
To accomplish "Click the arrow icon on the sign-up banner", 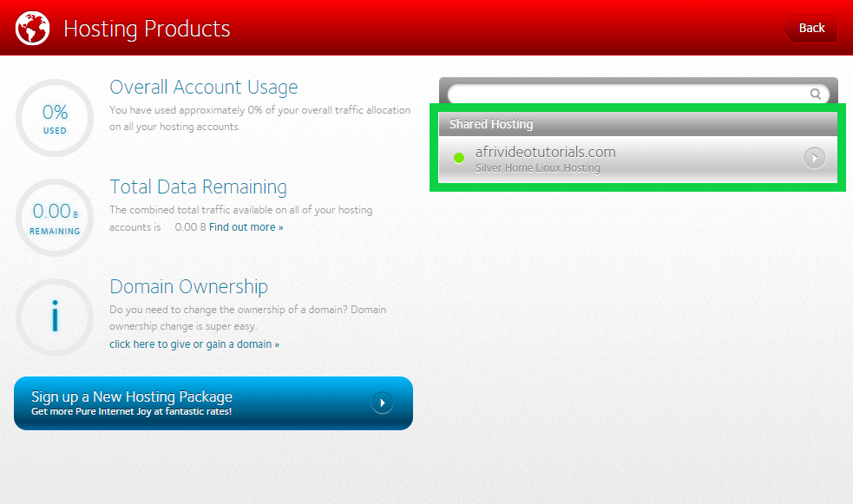I will [x=382, y=403].
